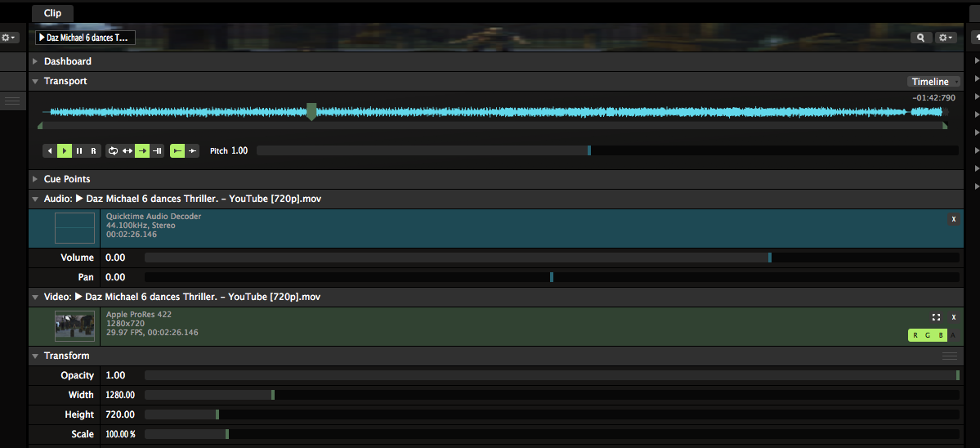Select the random playback R button
Screen dimensions: 980x448
(x=93, y=151)
